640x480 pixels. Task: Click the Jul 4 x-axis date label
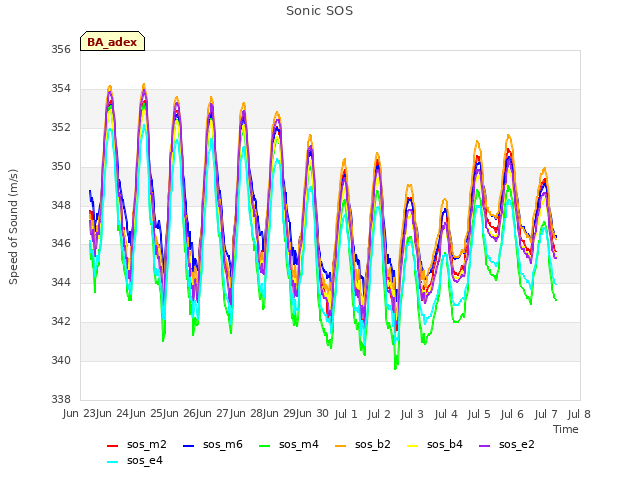446,415
